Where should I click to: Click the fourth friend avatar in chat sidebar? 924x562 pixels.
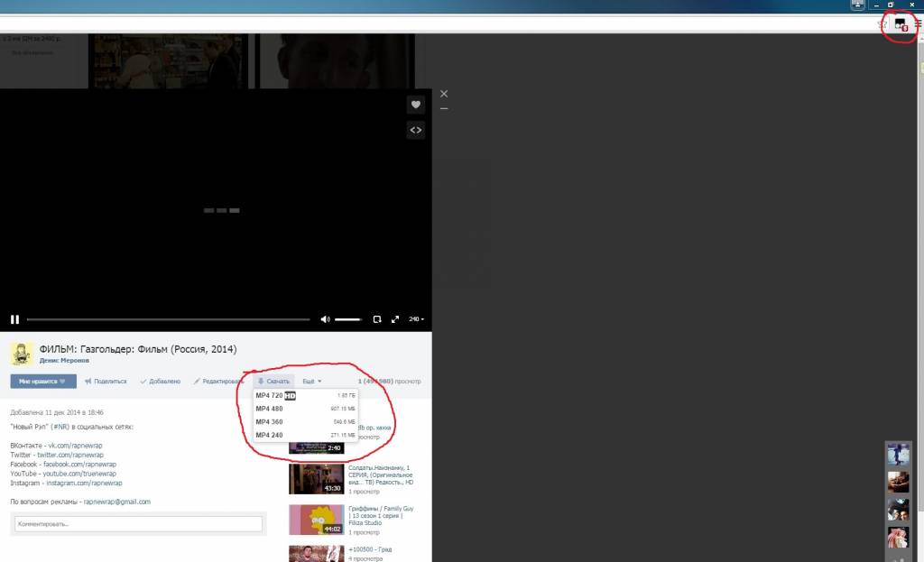898,538
